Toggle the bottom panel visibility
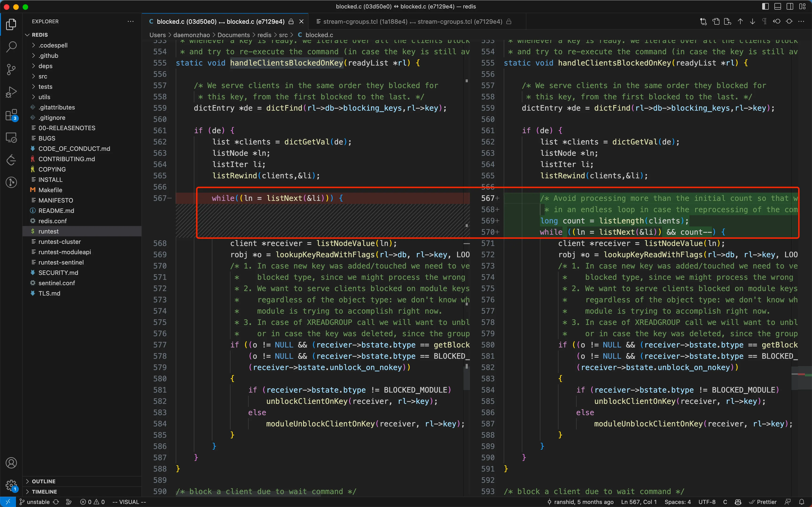This screenshot has width=812, height=507. tap(777, 6)
